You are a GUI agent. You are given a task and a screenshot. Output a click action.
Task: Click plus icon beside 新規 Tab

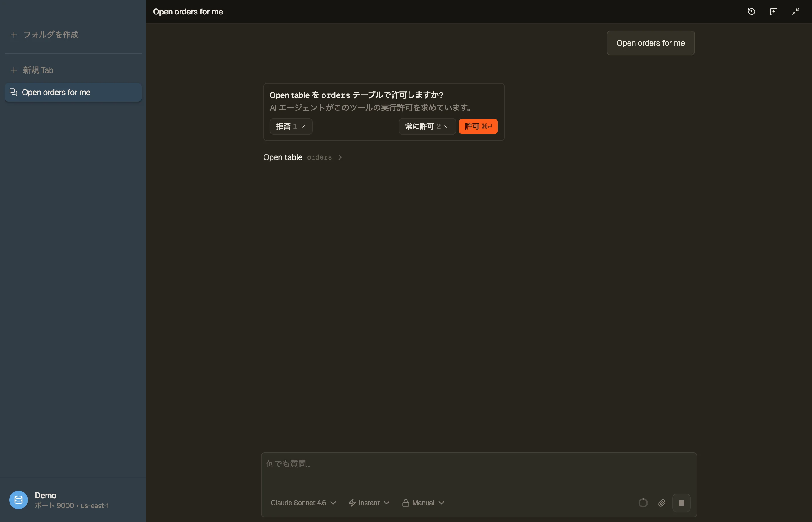tap(14, 70)
